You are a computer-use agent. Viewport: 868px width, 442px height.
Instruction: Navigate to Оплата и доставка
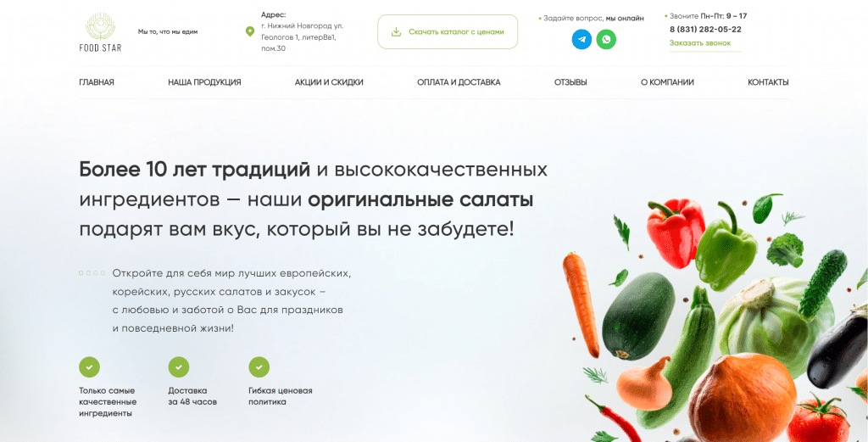pos(459,82)
